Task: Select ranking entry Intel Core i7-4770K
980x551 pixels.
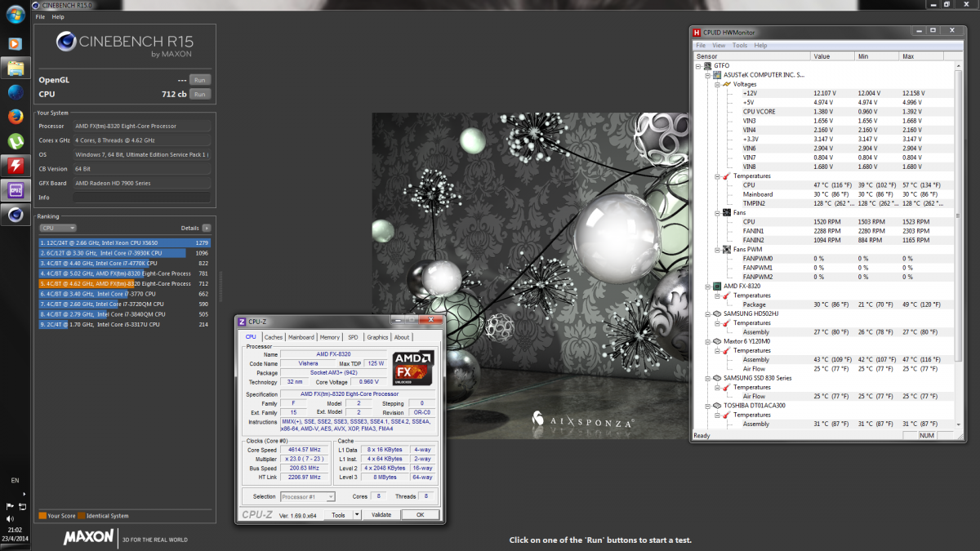Action: coord(125,263)
